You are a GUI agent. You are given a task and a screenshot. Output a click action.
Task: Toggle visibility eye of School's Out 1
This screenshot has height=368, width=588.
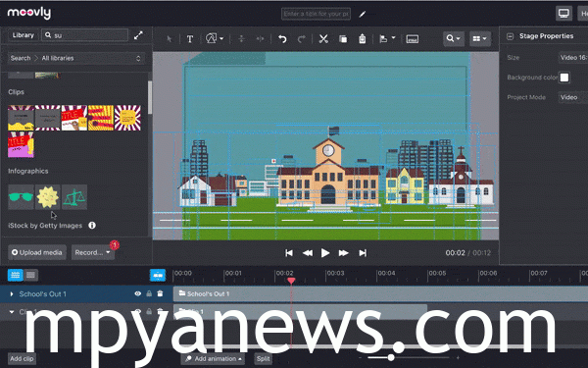pos(137,293)
